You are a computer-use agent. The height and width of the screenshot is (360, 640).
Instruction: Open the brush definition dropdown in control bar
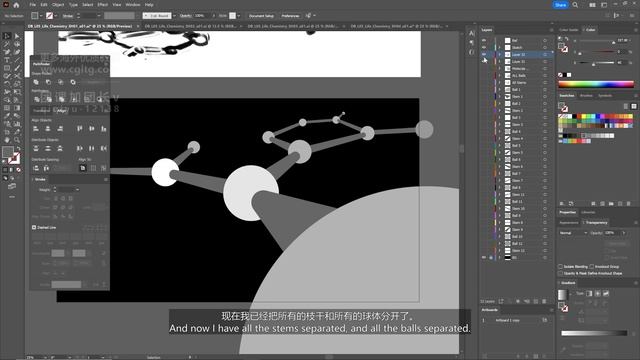tap(174, 16)
